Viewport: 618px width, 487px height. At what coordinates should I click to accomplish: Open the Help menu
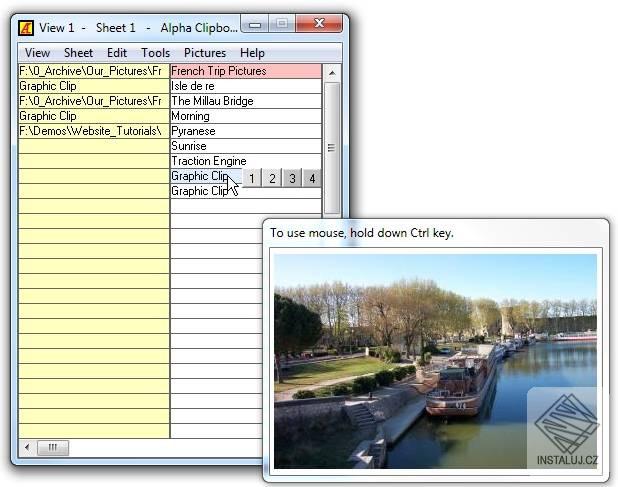coord(252,53)
